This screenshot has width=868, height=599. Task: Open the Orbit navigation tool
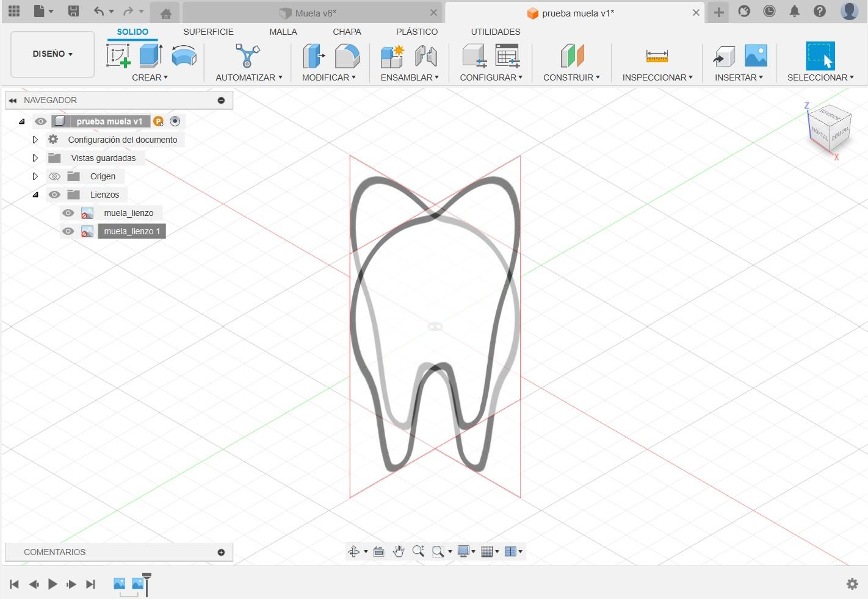(x=353, y=551)
